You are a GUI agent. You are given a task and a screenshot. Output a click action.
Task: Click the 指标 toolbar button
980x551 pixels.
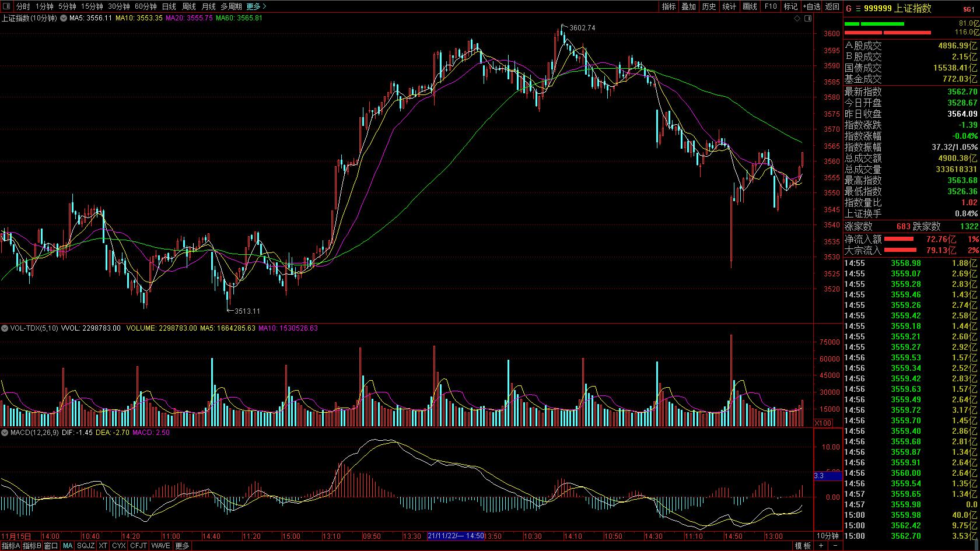coord(668,6)
